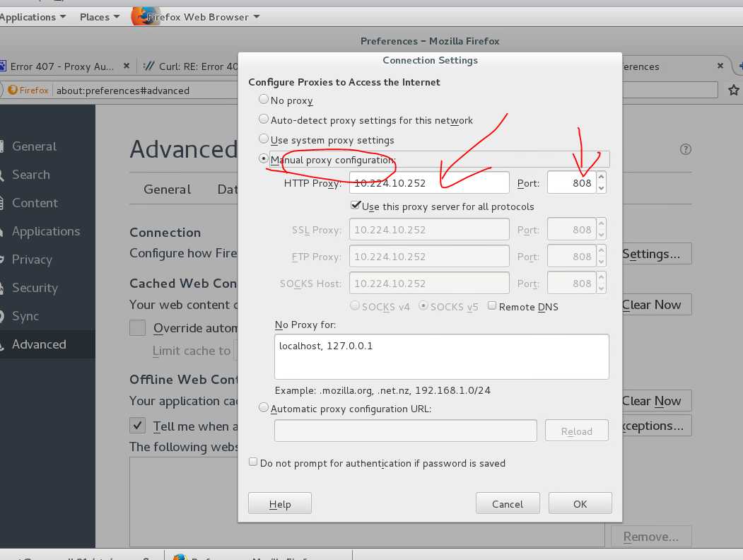Click the Error 407 tab favicon icon
The image size is (743, 560).
(x=2, y=66)
